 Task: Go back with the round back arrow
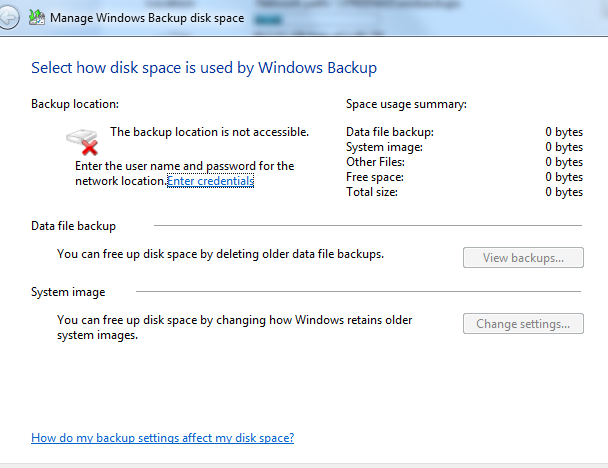click(x=8, y=18)
